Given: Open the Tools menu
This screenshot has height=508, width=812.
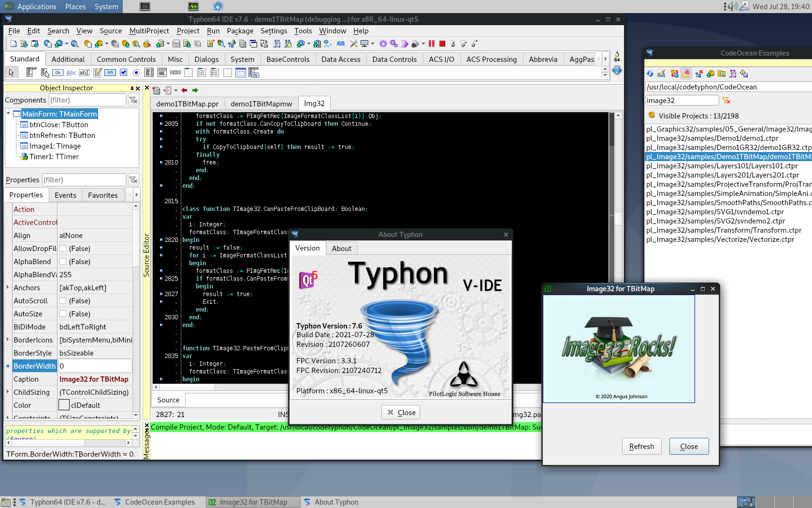Looking at the screenshot, I should click(x=303, y=31).
